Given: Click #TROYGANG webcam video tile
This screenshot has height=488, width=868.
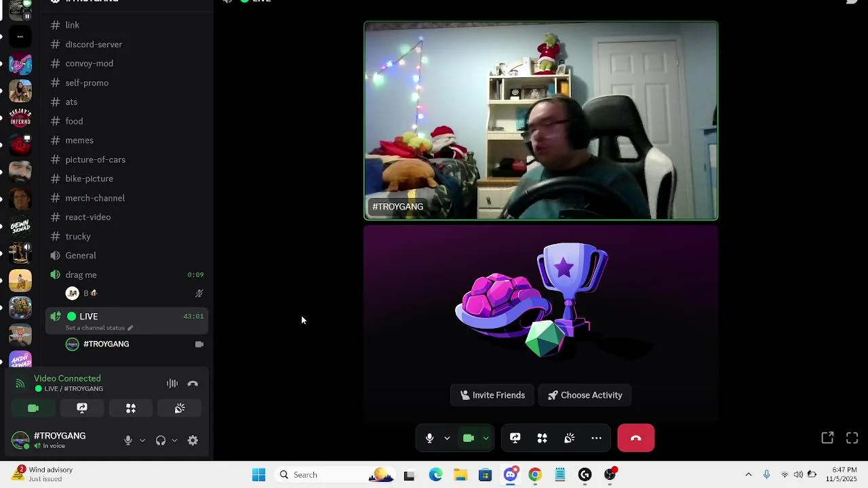Looking at the screenshot, I should 540,121.
